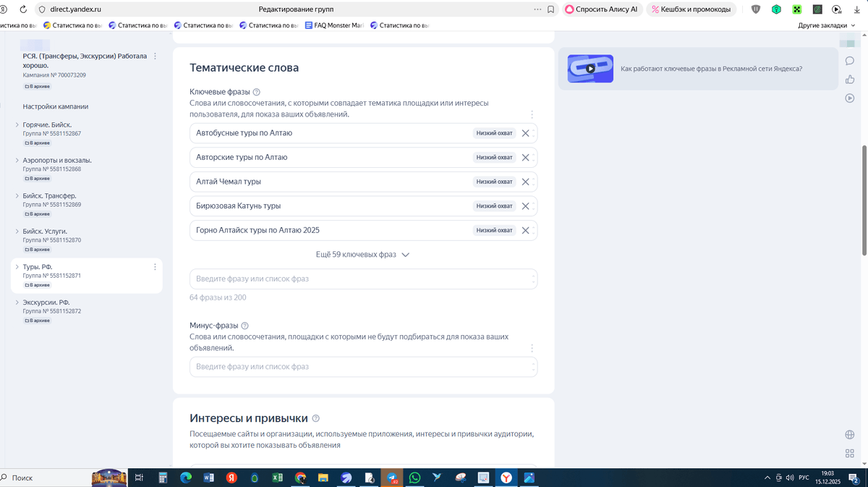
Task: Open three-dot menu above keyword phrases list
Action: coord(532,114)
